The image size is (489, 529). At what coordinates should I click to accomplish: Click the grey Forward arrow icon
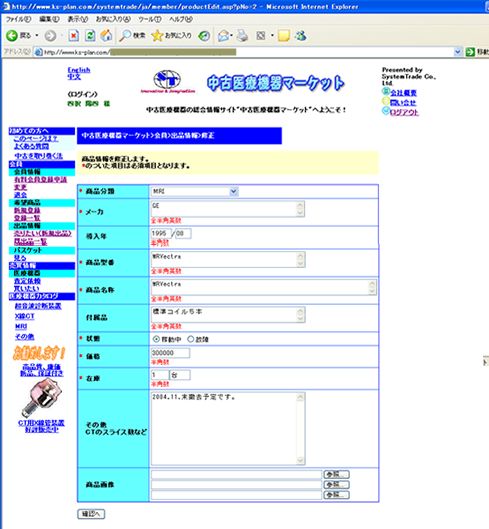[x=51, y=35]
